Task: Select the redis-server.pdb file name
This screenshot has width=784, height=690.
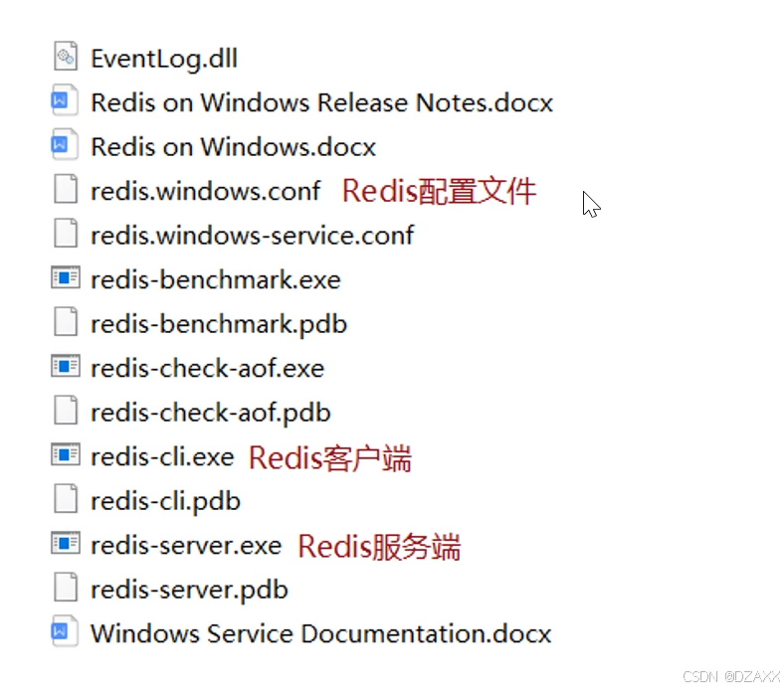Action: (x=189, y=590)
